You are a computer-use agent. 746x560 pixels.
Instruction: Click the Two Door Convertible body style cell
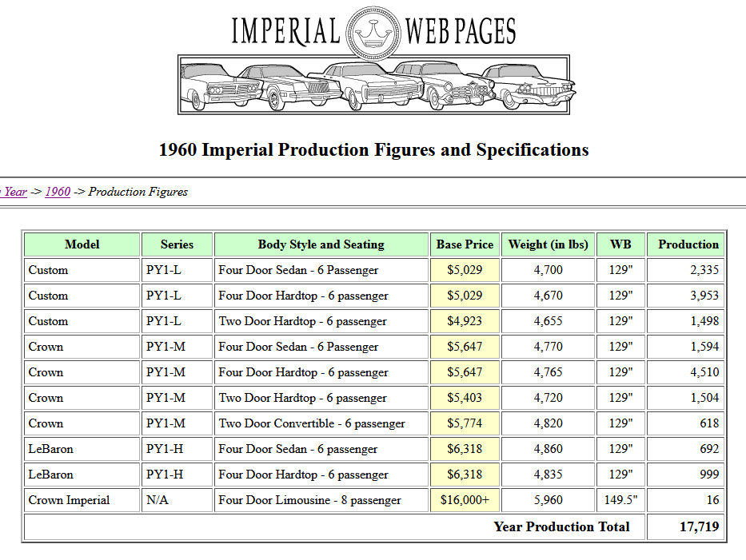pos(312,423)
